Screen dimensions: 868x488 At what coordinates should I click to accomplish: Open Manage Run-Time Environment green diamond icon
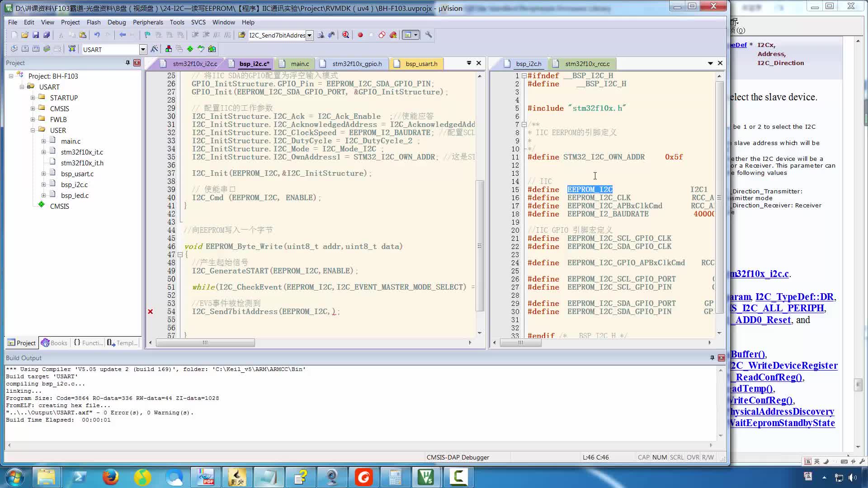point(190,49)
